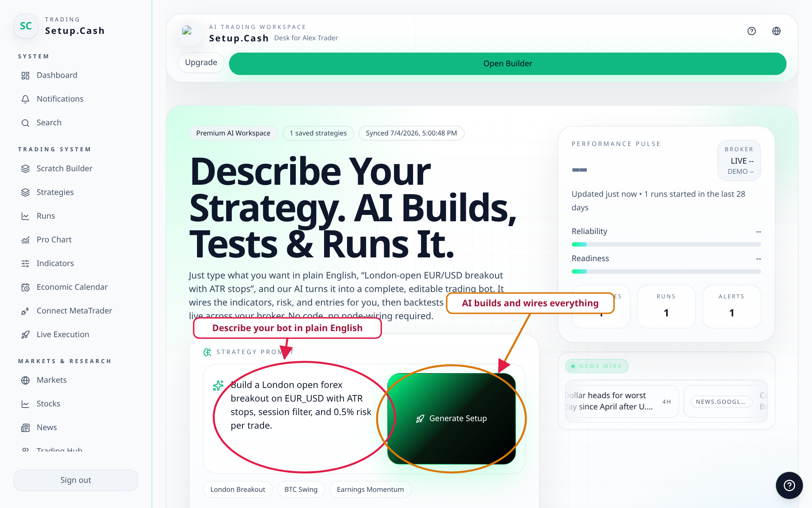The width and height of the screenshot is (812, 508).
Task: Click the Search magnifier icon
Action: click(x=25, y=123)
